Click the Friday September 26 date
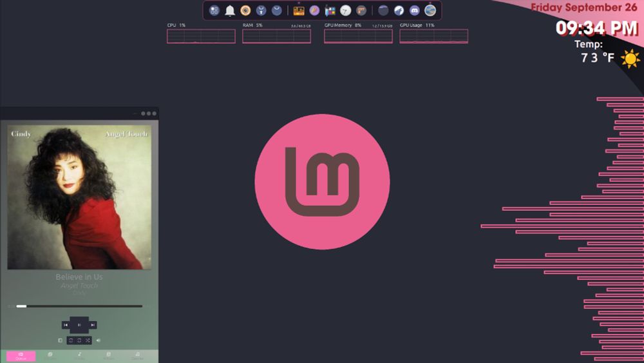The width and height of the screenshot is (644, 363). tap(583, 7)
